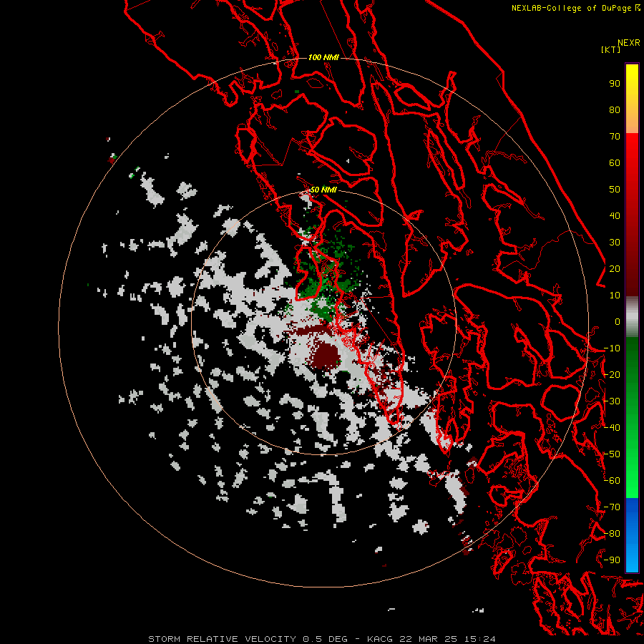This screenshot has height=644, width=644.
Task: Click the 70 value on the velocity scale
Action: click(615, 137)
